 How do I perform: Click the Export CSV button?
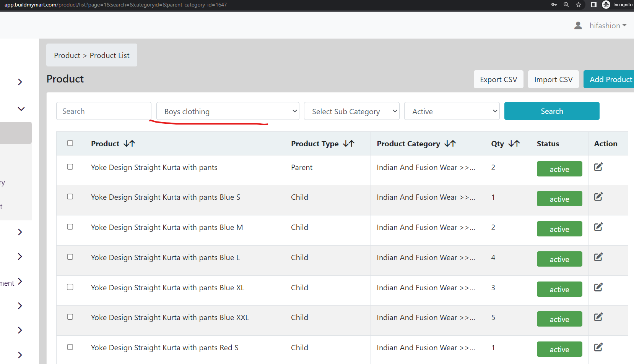(x=499, y=79)
